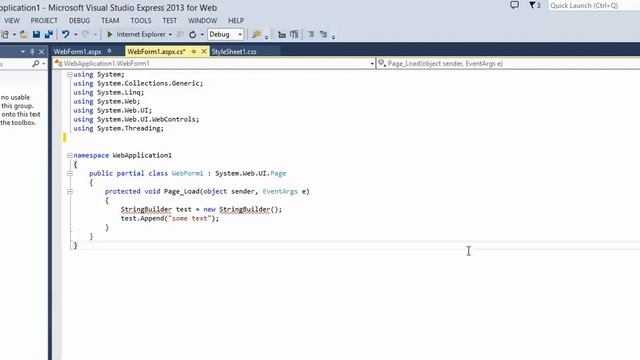640x360 pixels.
Task: Open the undo history dropdown arrow
Action: click(76, 35)
